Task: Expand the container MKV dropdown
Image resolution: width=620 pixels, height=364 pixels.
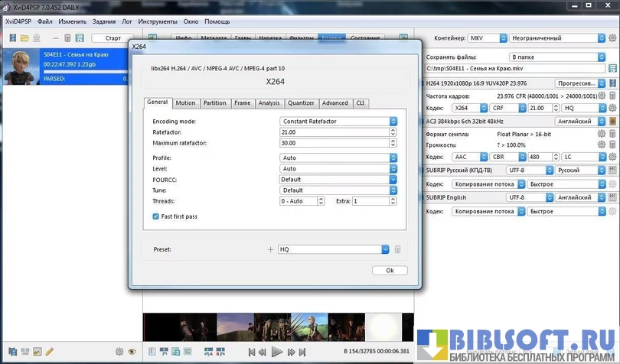Action: tap(501, 38)
